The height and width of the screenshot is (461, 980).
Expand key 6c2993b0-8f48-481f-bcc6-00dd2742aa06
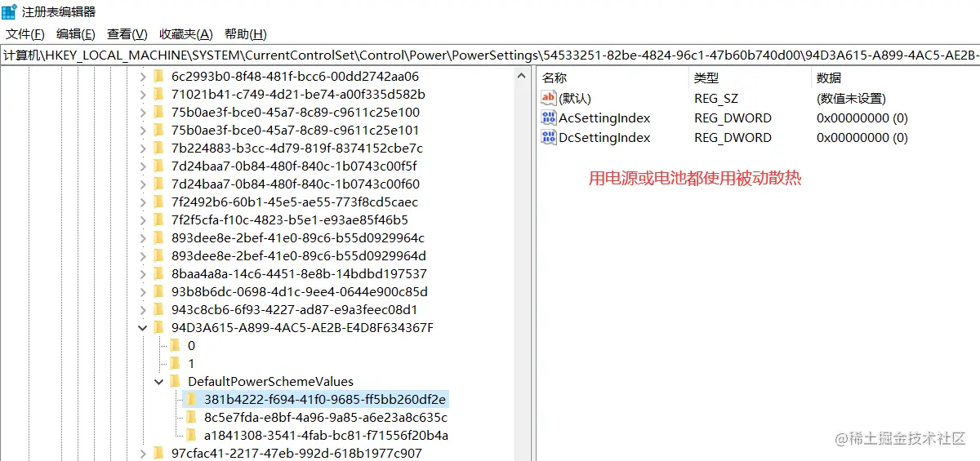[x=142, y=76]
